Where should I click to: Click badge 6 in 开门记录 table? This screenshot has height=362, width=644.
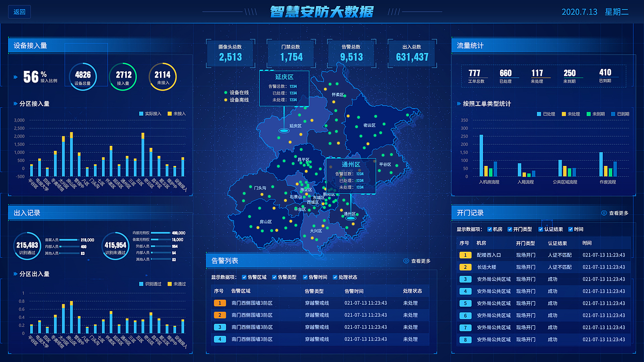pos(465,316)
